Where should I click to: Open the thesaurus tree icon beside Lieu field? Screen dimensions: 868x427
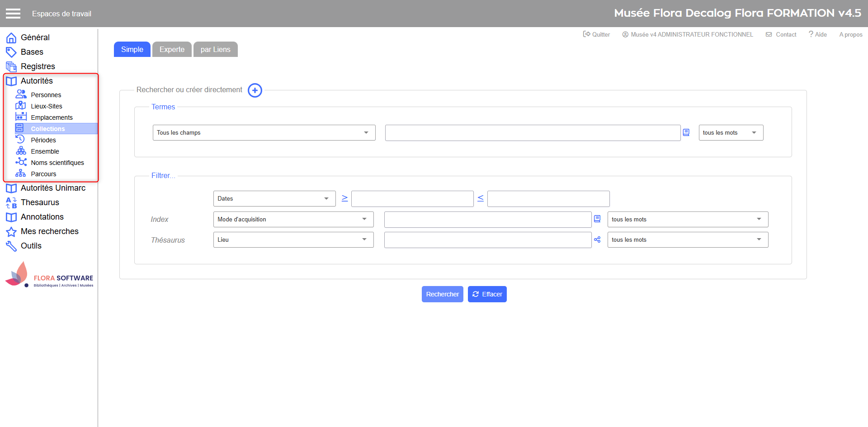[597, 240]
